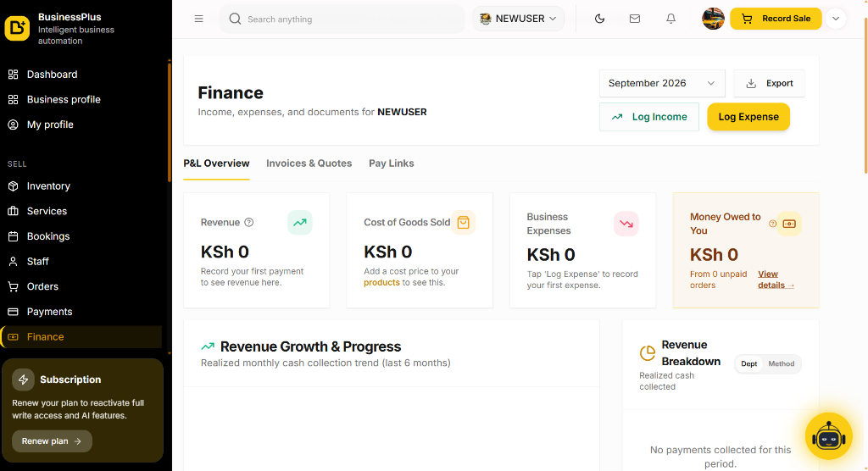Click Subscription lightning bolt icon
Screen dimensions: 868x471
[x=23, y=380]
